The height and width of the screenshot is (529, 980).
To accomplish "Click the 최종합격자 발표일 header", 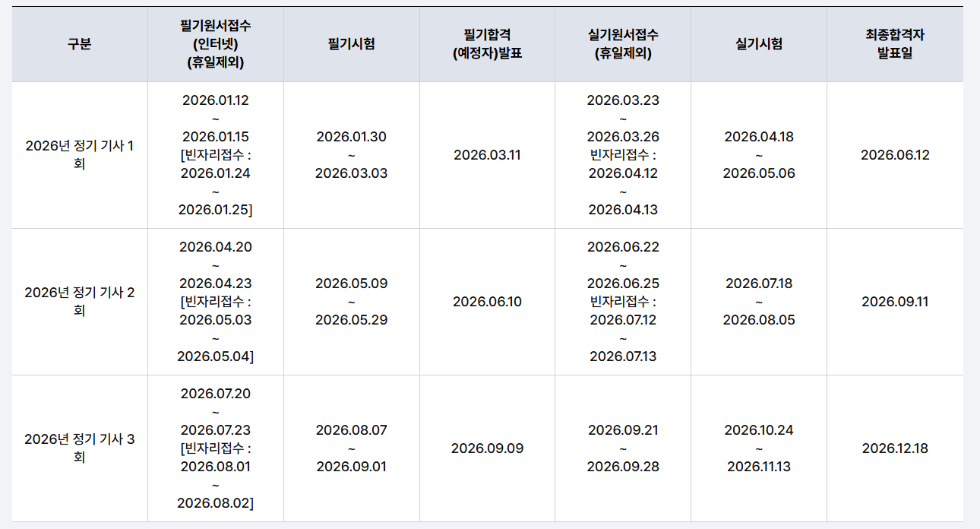I will point(895,44).
